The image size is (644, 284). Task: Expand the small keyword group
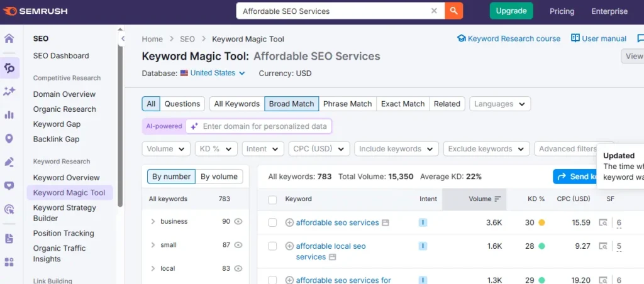[153, 245]
